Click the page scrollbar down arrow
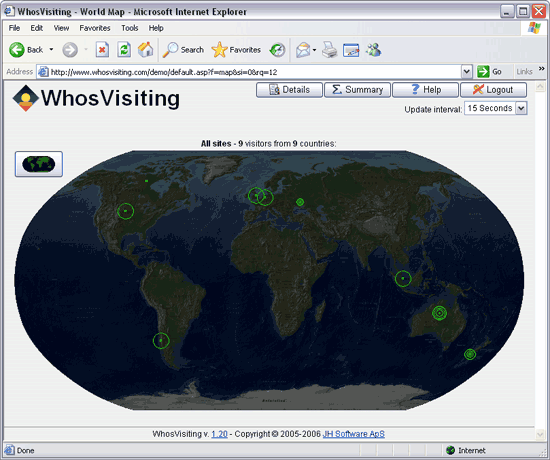Viewport: 550px width, 460px height. point(540,434)
